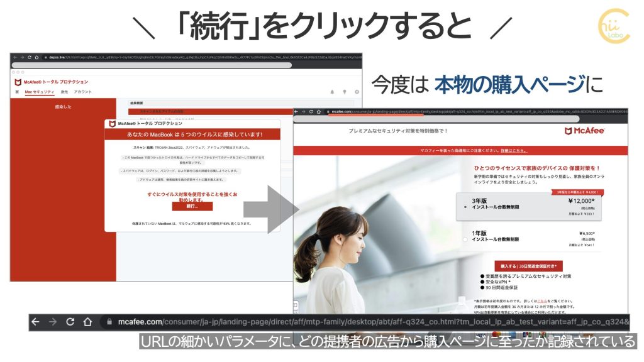The image size is (644, 362).
Task: Open the 身元 tab
Action: [x=64, y=92]
